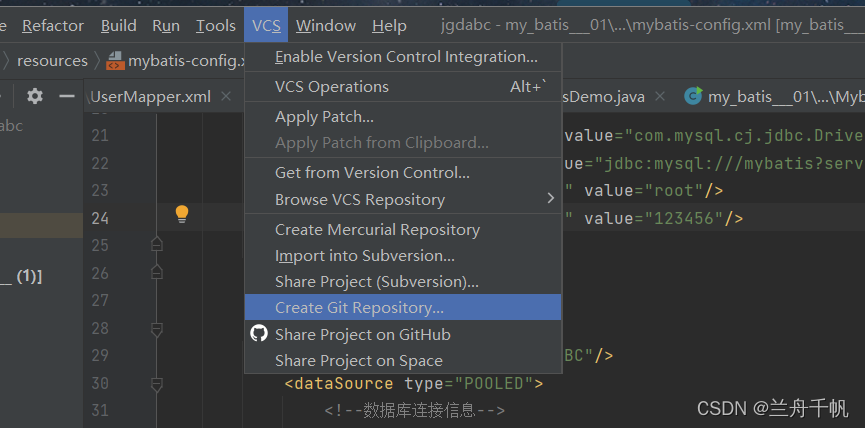Choose Enable Version Control Integration
865x428 pixels.
pos(405,57)
